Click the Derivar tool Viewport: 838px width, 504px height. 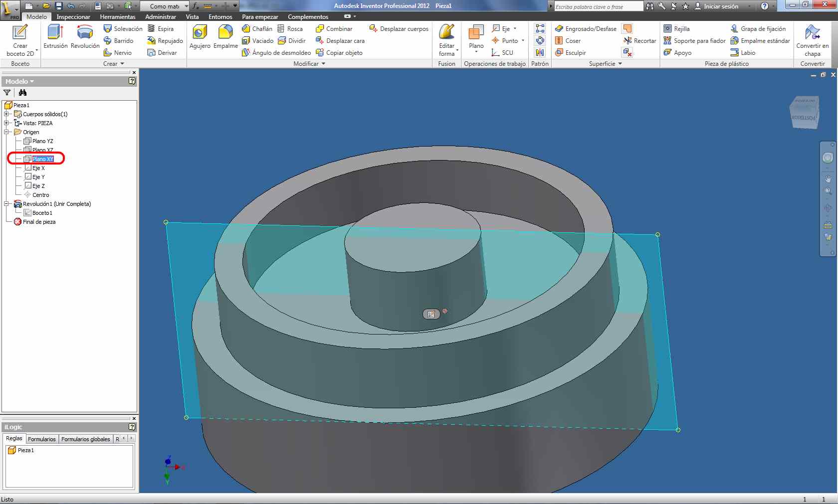[x=162, y=53]
